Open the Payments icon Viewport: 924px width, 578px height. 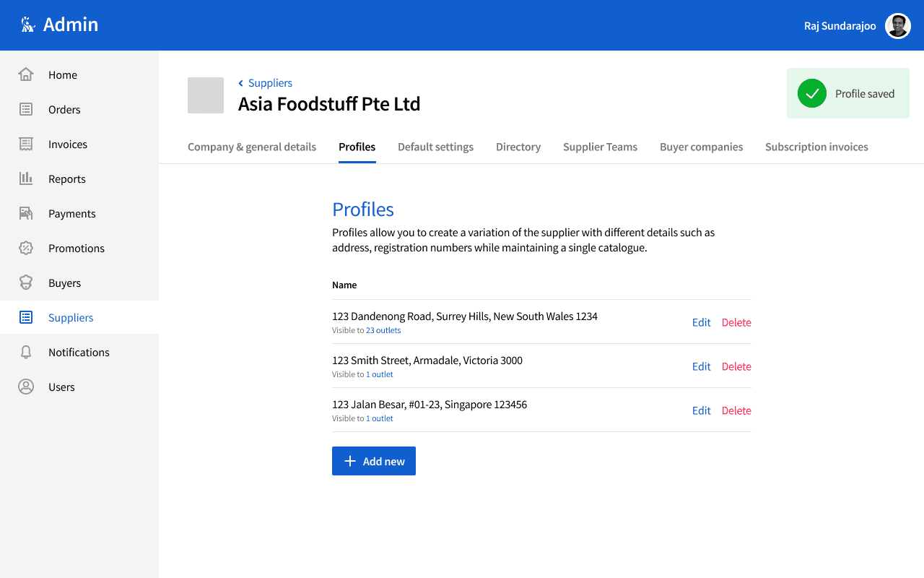point(26,213)
